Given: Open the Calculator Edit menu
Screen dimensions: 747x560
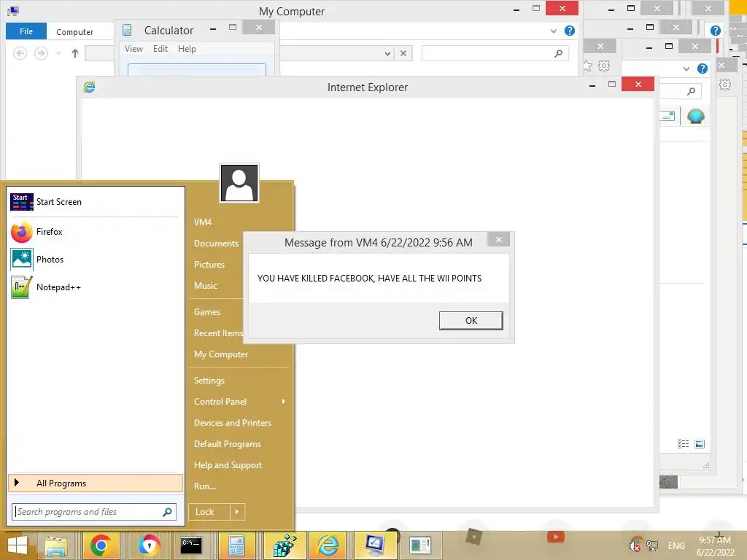Looking at the screenshot, I should [x=160, y=49].
